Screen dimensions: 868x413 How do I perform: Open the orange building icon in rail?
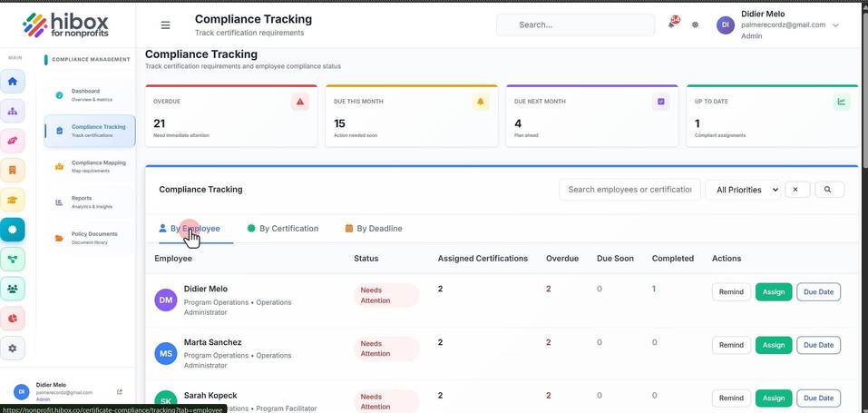12,170
